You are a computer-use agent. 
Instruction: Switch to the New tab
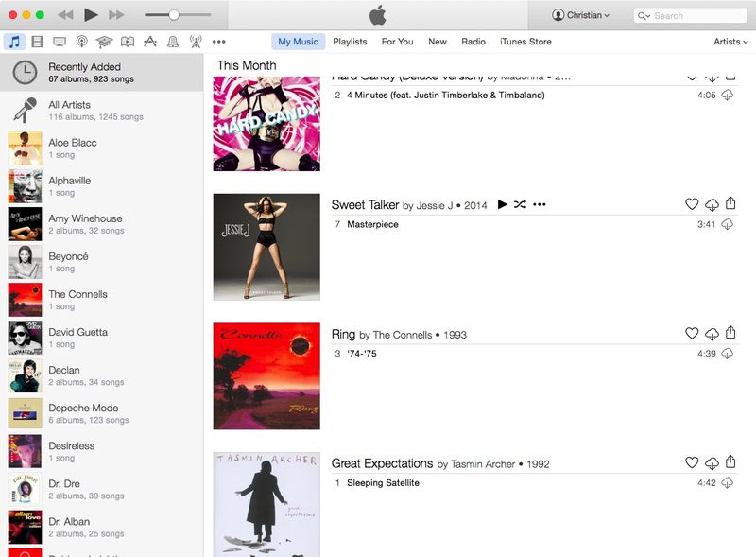coord(438,42)
